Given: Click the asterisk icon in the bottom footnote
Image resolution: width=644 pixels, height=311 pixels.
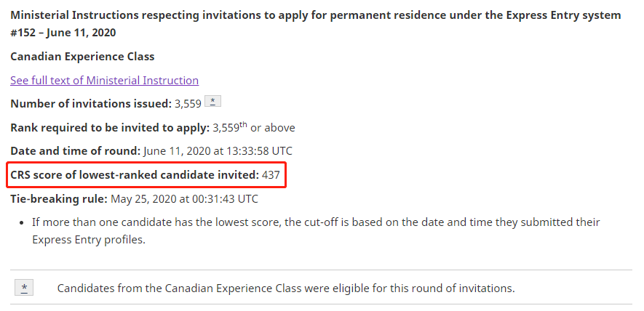Looking at the screenshot, I should [x=24, y=288].
